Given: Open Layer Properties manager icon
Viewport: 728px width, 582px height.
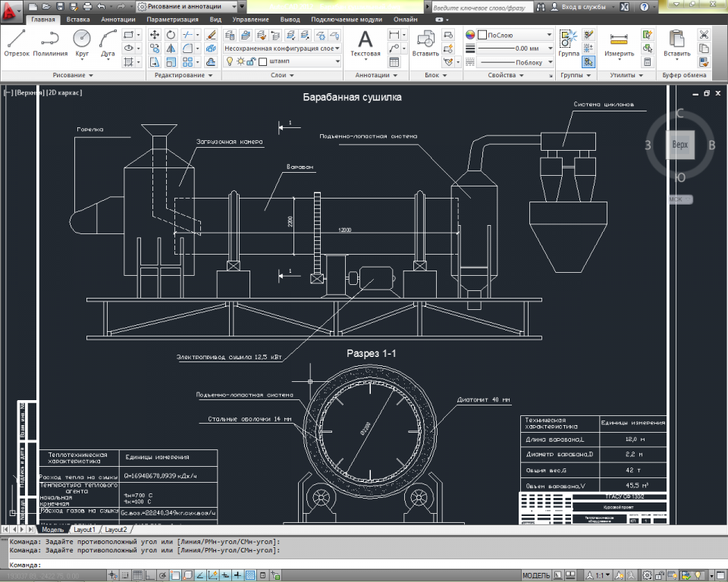Looking at the screenshot, I should (230, 35).
